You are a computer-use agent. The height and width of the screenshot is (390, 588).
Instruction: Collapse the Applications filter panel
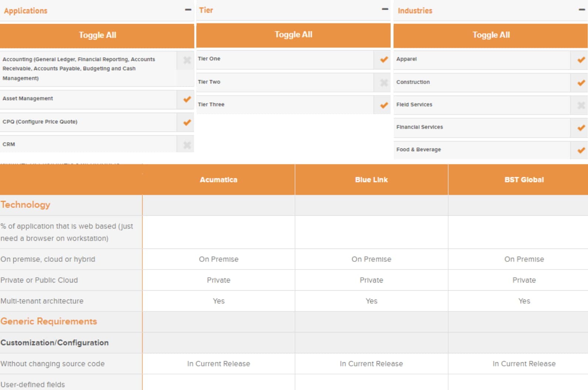click(x=188, y=10)
